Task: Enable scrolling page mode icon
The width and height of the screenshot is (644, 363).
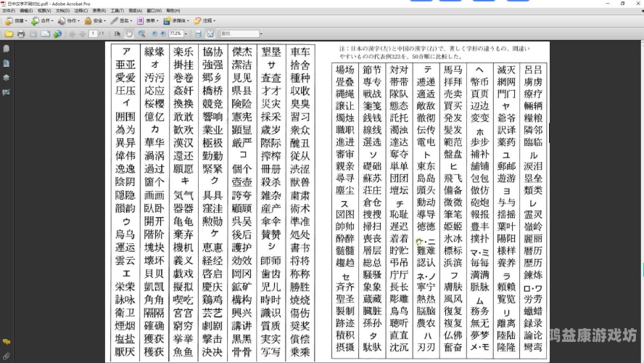Action: [198, 33]
